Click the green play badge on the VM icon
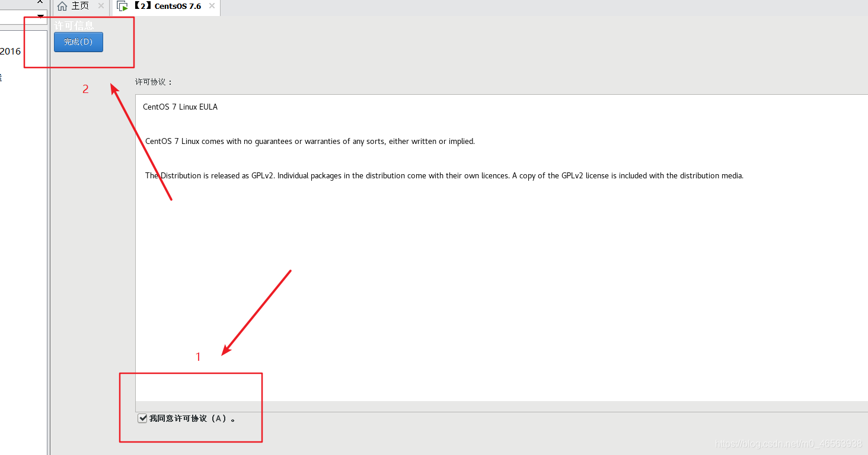 [x=125, y=9]
